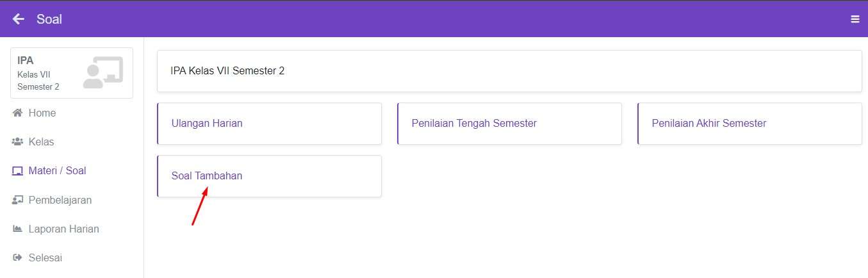Open Laporan Harian sidebar item
The height and width of the screenshot is (278, 868).
click(64, 229)
